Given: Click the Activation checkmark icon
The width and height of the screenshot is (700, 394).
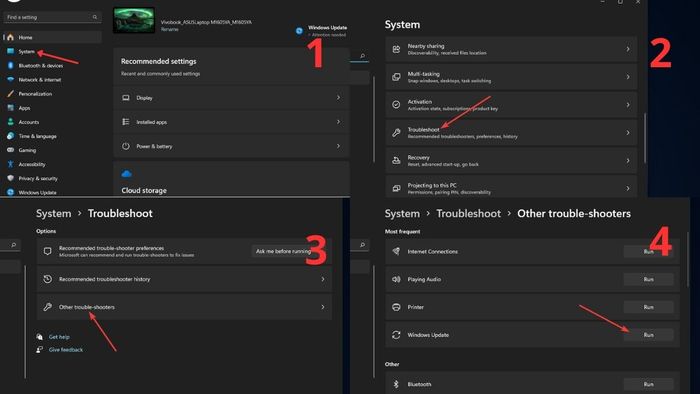Looking at the screenshot, I should click(x=396, y=104).
